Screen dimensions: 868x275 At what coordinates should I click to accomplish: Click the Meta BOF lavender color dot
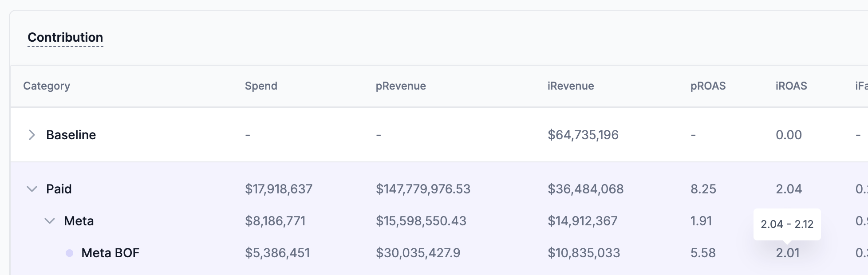click(69, 253)
